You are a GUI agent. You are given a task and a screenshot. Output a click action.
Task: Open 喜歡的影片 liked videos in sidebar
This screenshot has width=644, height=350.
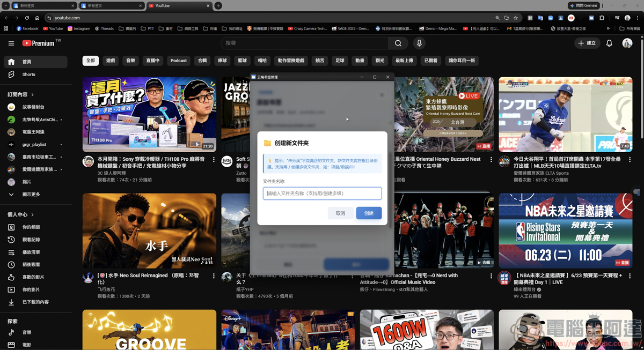pos(36,277)
